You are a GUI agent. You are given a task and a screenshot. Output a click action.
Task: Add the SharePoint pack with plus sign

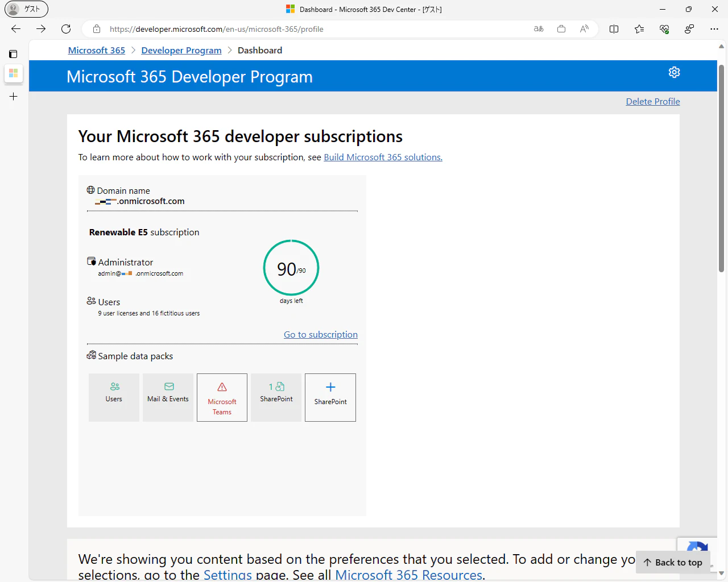pyautogui.click(x=330, y=397)
